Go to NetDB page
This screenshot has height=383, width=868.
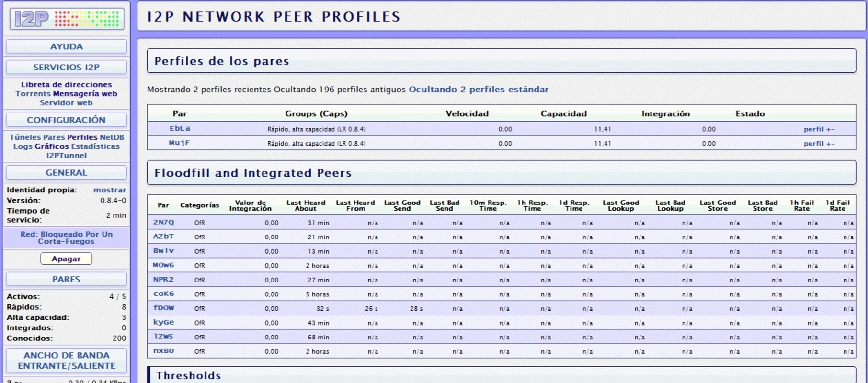112,137
